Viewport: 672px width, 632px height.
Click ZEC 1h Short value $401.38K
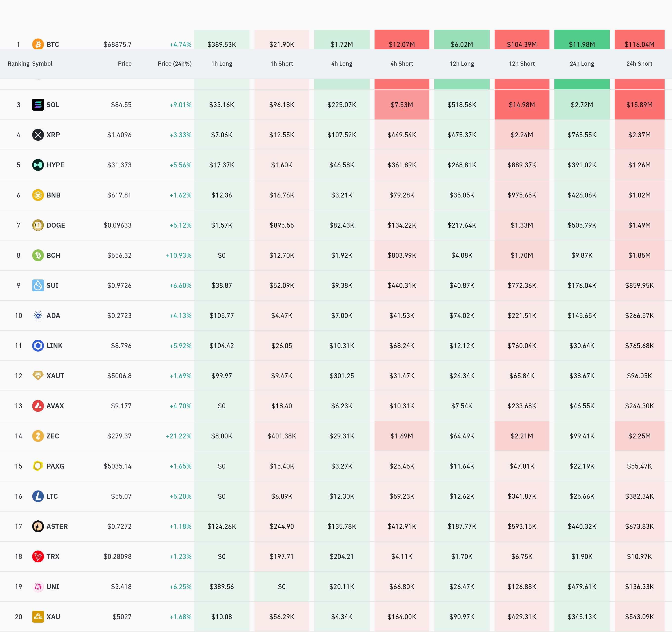(282, 436)
